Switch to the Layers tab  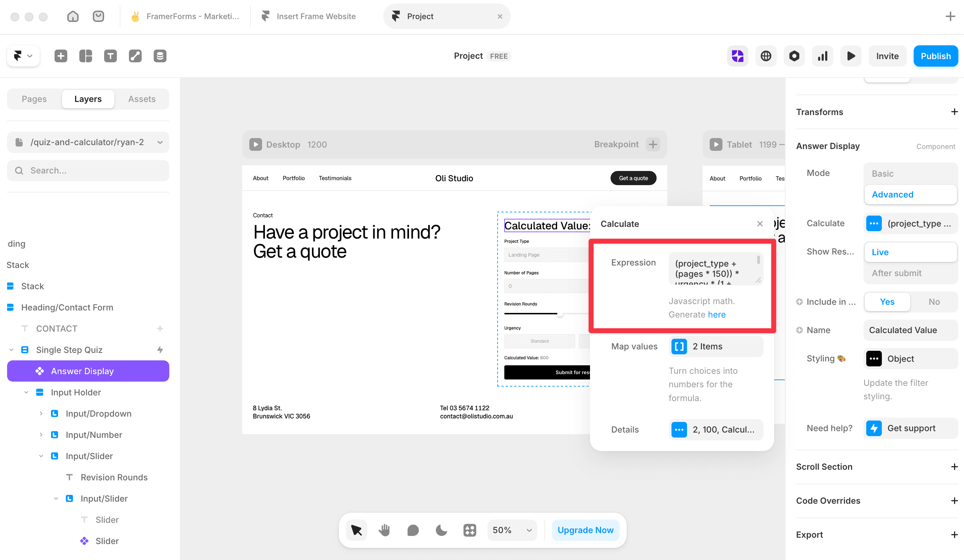tap(88, 99)
